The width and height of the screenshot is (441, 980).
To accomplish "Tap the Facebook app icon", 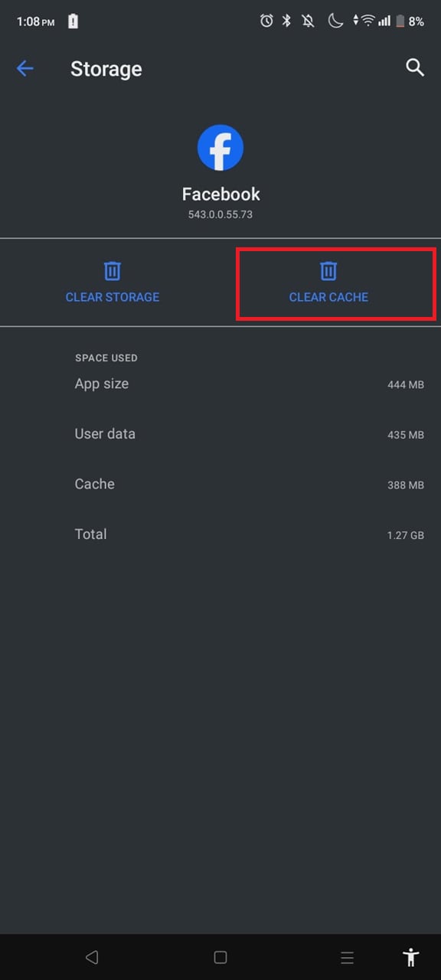I will tap(220, 147).
